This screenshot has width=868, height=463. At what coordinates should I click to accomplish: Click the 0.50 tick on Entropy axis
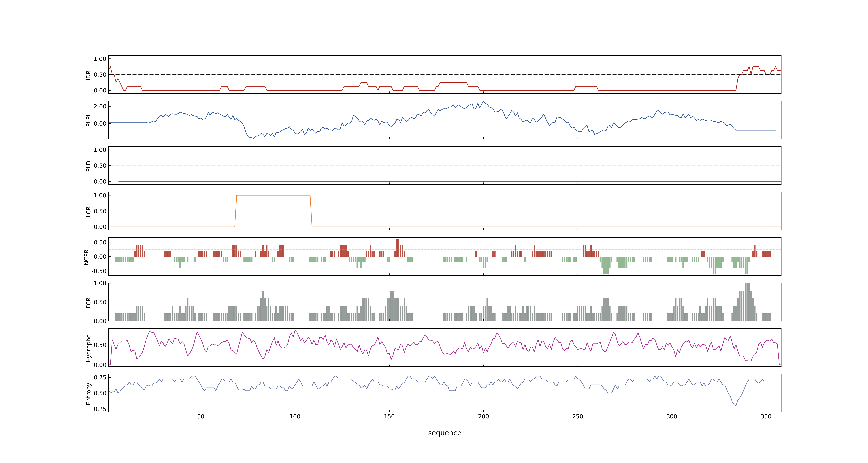[x=100, y=393]
